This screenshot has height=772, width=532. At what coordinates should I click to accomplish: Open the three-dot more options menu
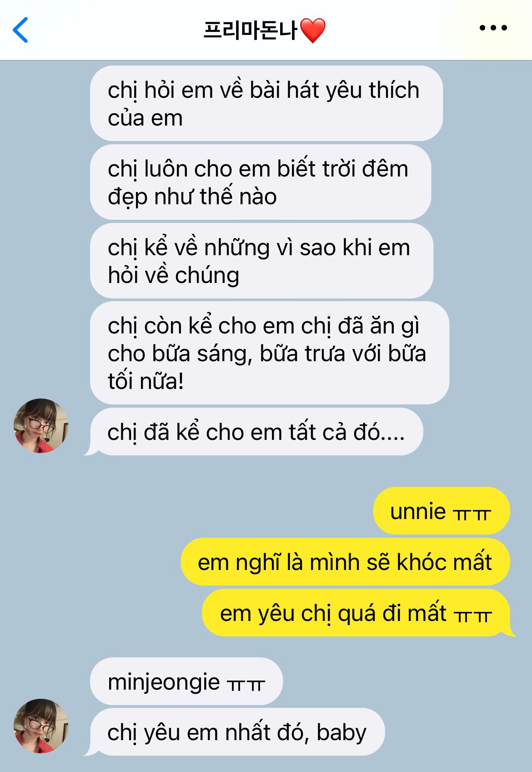point(493,28)
